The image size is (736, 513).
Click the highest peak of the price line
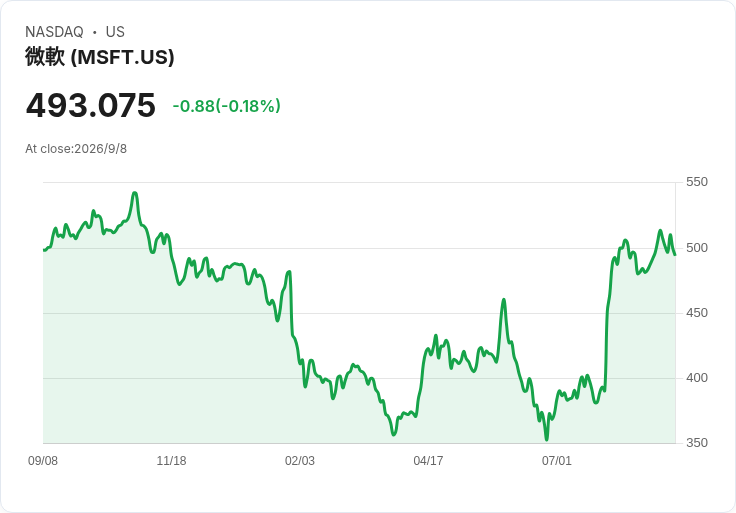(135, 193)
